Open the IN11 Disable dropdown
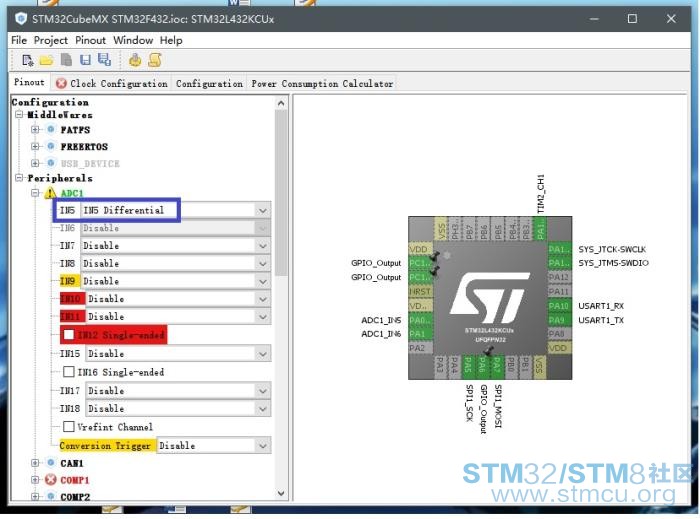 (x=262, y=317)
